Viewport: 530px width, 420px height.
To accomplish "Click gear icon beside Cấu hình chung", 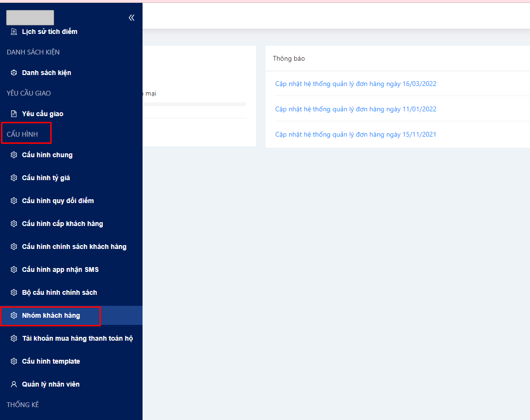I will pyautogui.click(x=13, y=155).
